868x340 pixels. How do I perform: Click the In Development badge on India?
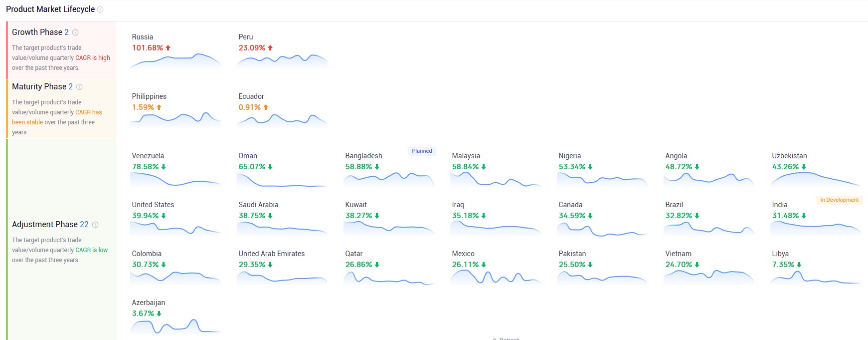(x=840, y=200)
